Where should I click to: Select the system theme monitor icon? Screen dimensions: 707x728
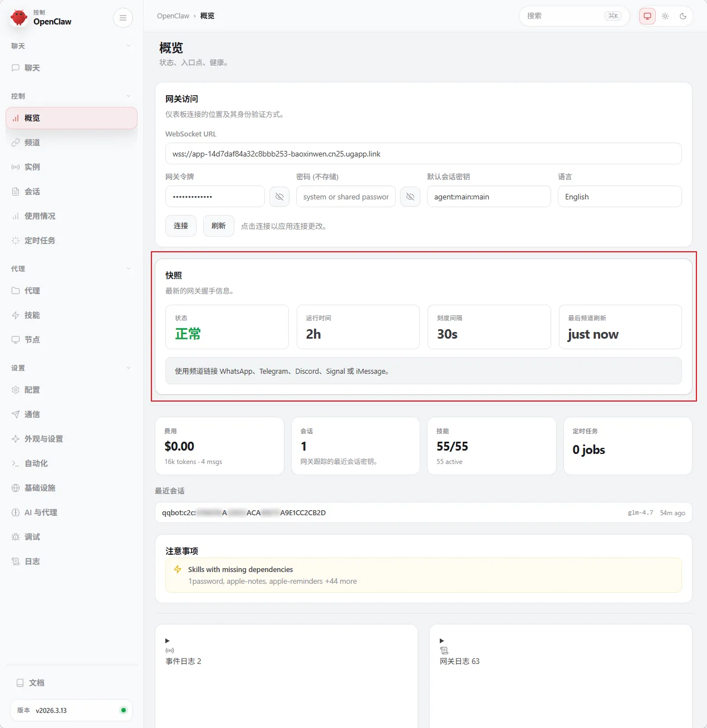point(647,16)
